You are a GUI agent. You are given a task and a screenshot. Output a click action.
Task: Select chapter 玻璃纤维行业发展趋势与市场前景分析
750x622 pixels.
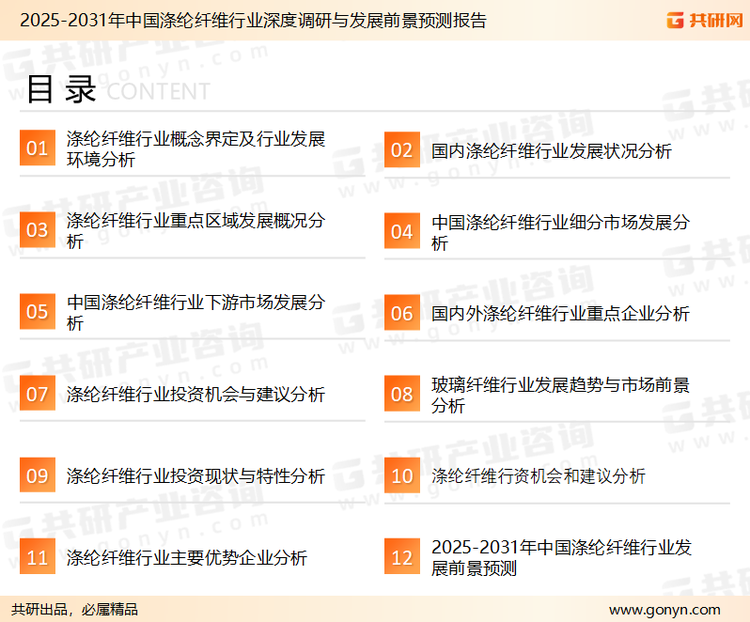point(560,395)
